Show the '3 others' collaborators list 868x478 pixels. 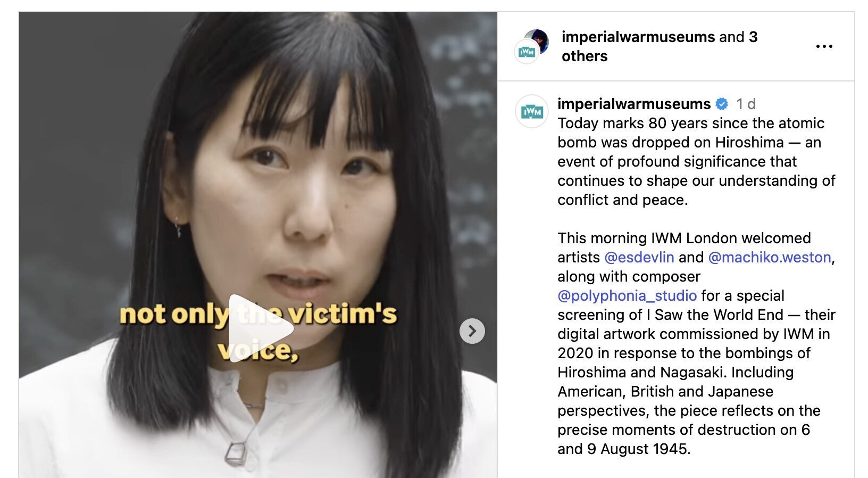[660, 46]
